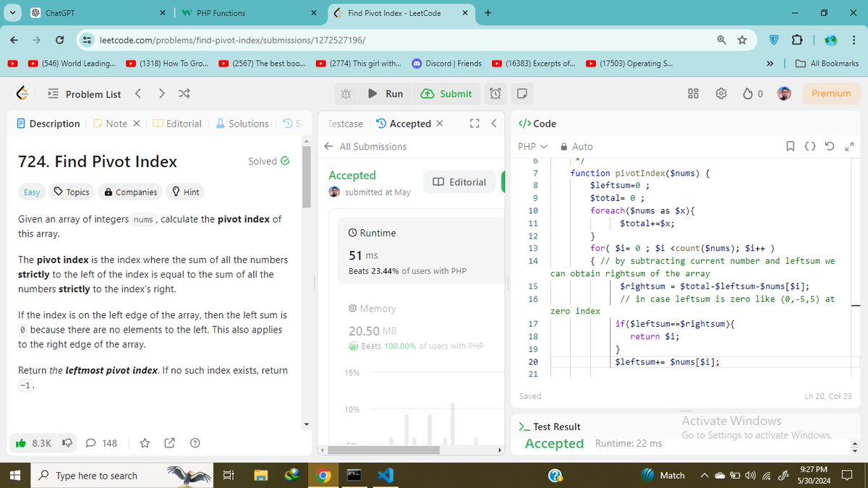The height and width of the screenshot is (488, 868).
Task: Collapse the submission panel with the chevron
Action: pos(493,124)
